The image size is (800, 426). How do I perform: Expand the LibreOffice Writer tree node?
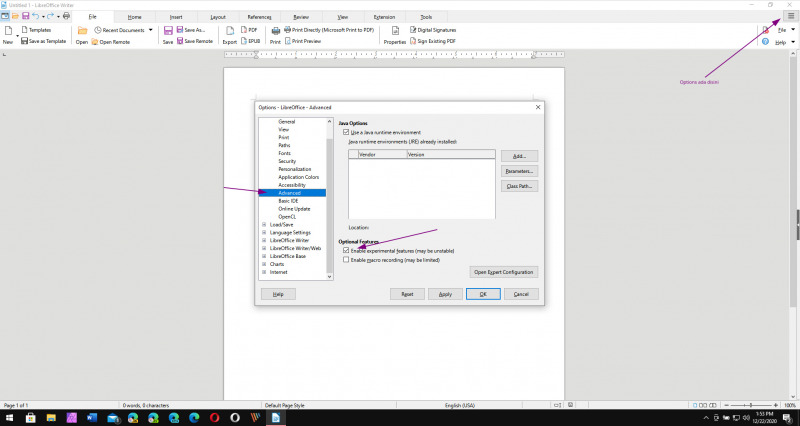tap(264, 240)
